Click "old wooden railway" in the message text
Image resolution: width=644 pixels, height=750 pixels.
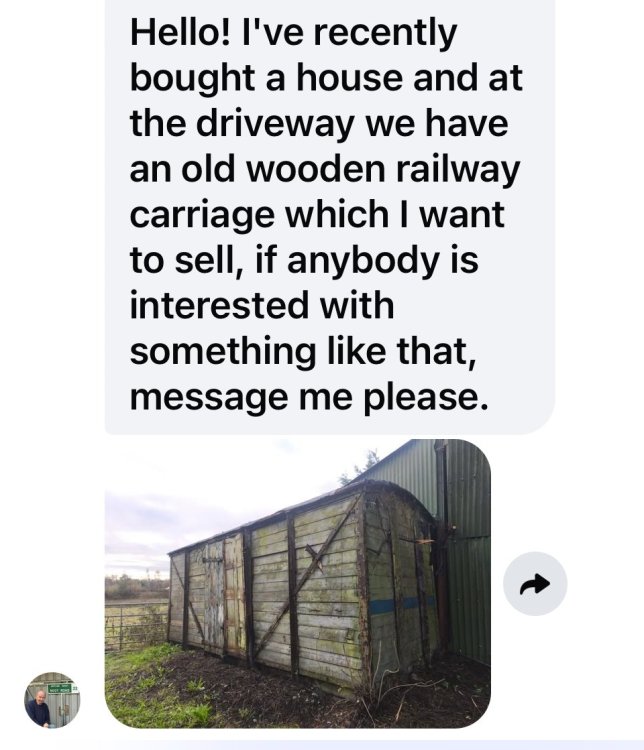click(350, 169)
